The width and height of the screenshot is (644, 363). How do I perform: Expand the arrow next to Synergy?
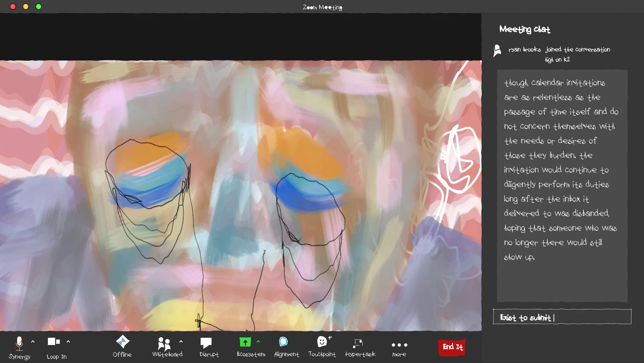33,342
